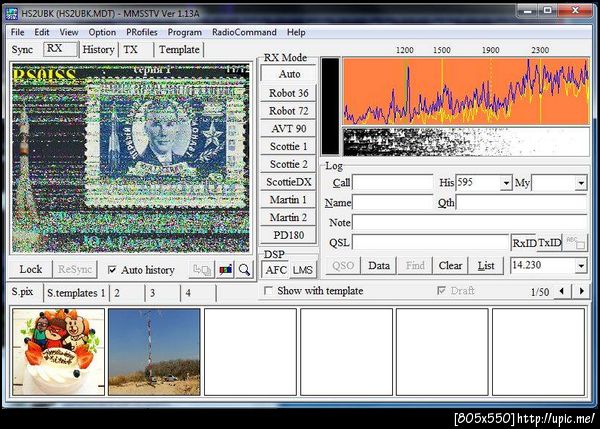
Task: Switch to the History tab
Action: (98, 50)
